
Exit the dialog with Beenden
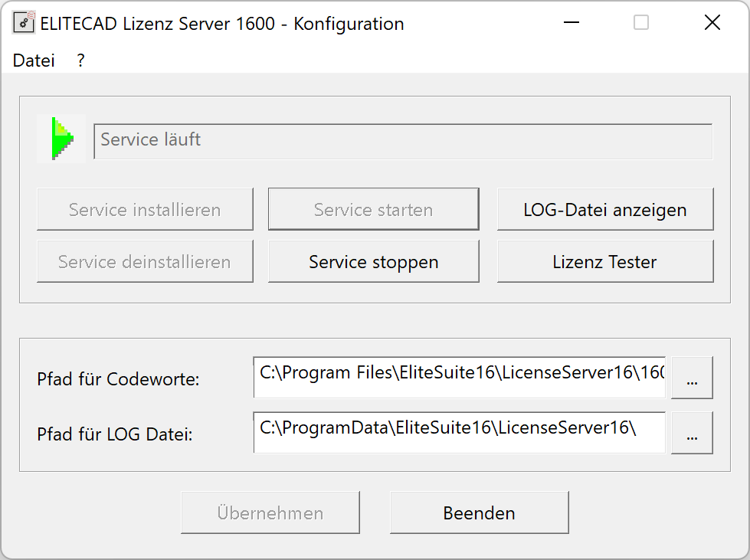pyautogui.click(x=479, y=513)
